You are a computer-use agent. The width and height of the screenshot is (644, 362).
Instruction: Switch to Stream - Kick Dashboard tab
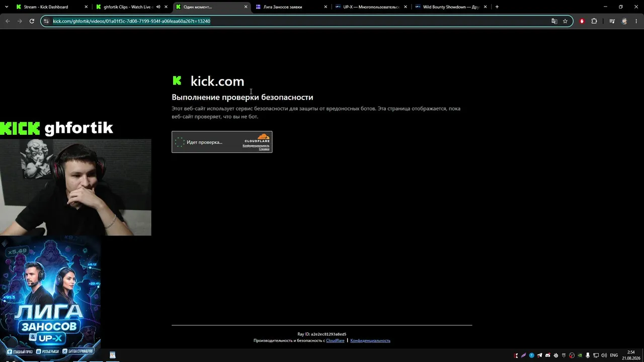tap(45, 7)
